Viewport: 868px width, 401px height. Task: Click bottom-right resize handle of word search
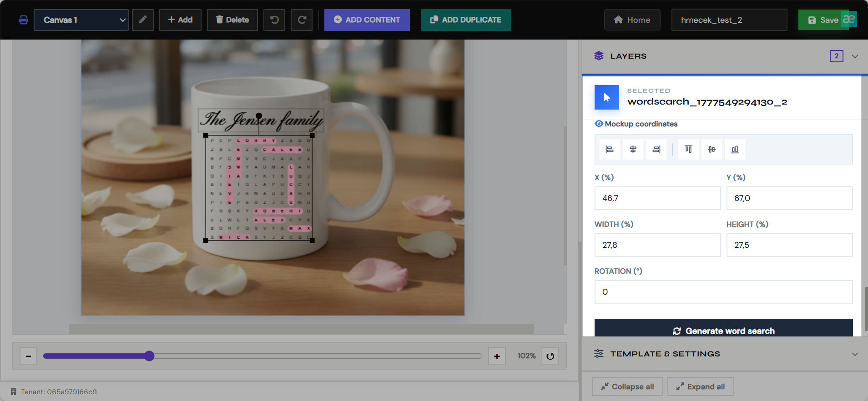pos(312,241)
